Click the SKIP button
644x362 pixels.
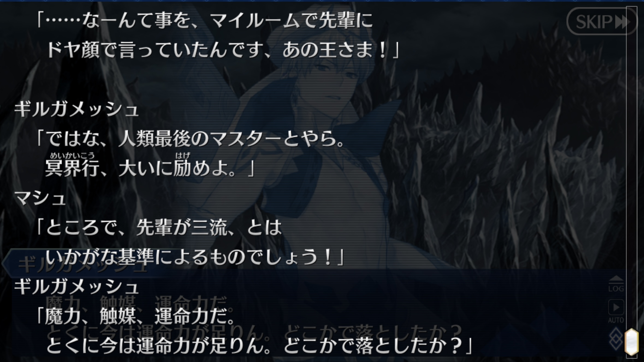point(602,21)
